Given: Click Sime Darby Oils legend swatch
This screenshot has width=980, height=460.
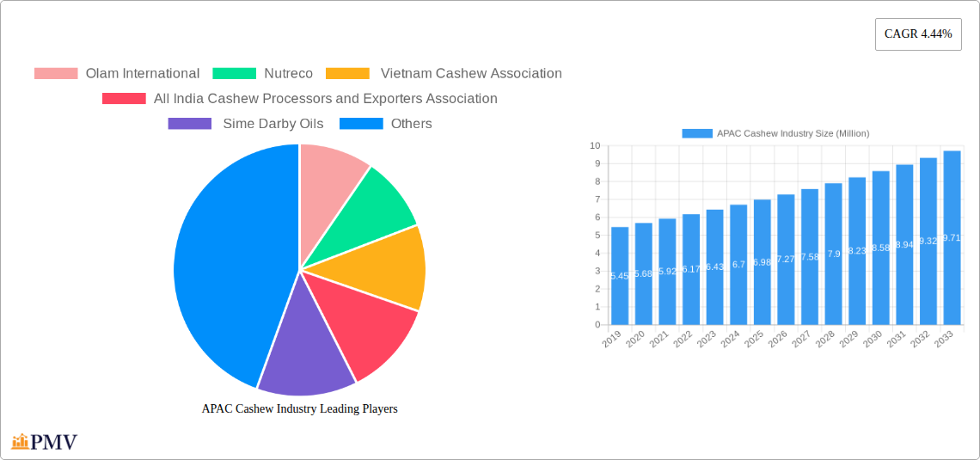Looking at the screenshot, I should (190, 124).
